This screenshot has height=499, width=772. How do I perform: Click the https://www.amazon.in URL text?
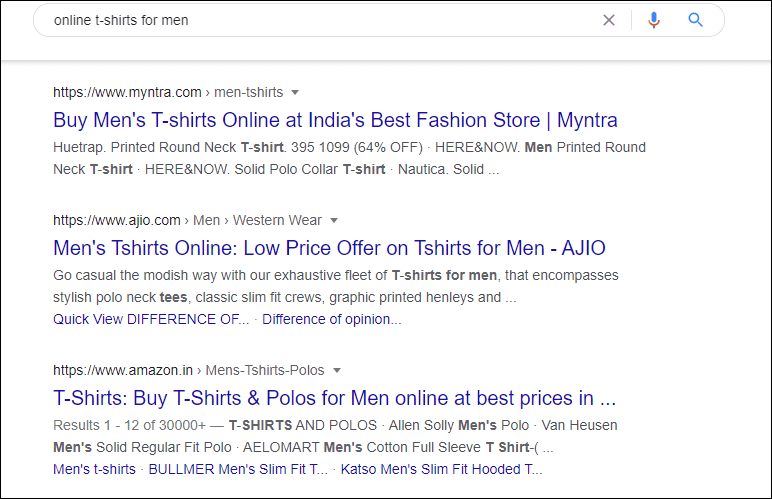[123, 371]
